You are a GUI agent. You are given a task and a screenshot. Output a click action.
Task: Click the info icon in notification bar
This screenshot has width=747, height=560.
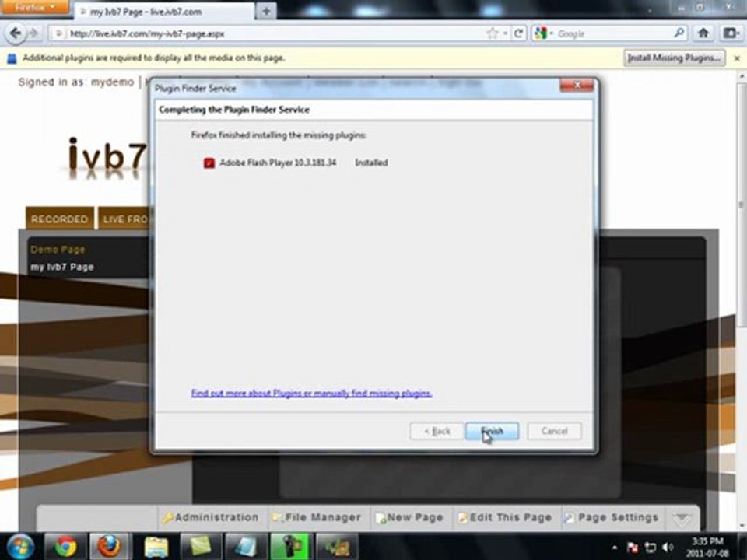point(12,58)
